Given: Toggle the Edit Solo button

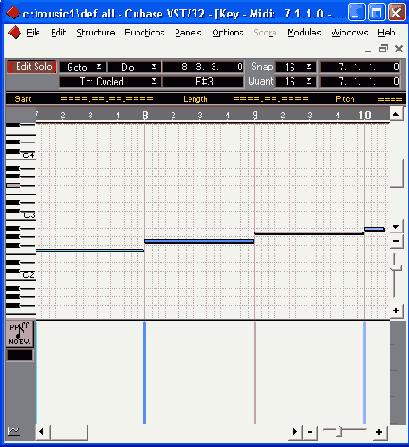Looking at the screenshot, I should (x=31, y=67).
